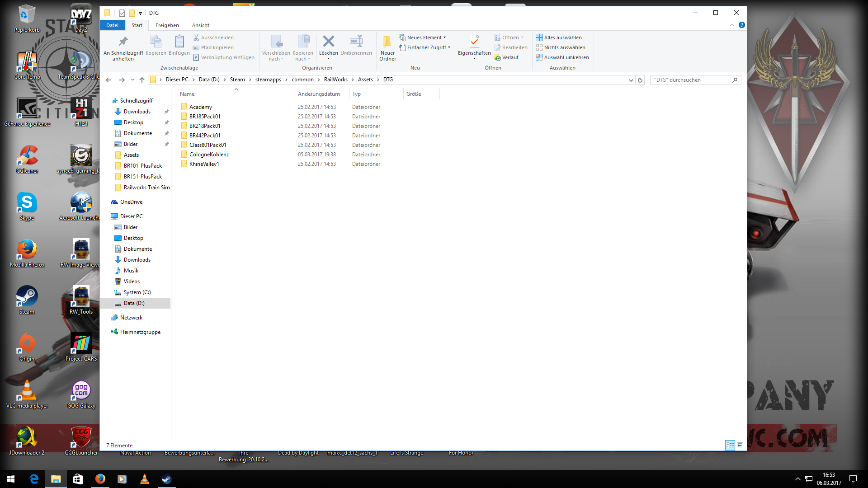This screenshot has height=488, width=868.
Task: Navigate up one folder level arrow
Action: [142, 80]
